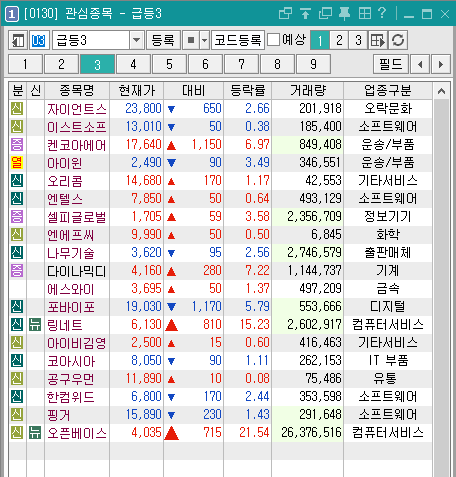Image resolution: width=456 pixels, height=477 pixels.
Task: Click the linked-windows icon in the title bar
Action: (285, 14)
